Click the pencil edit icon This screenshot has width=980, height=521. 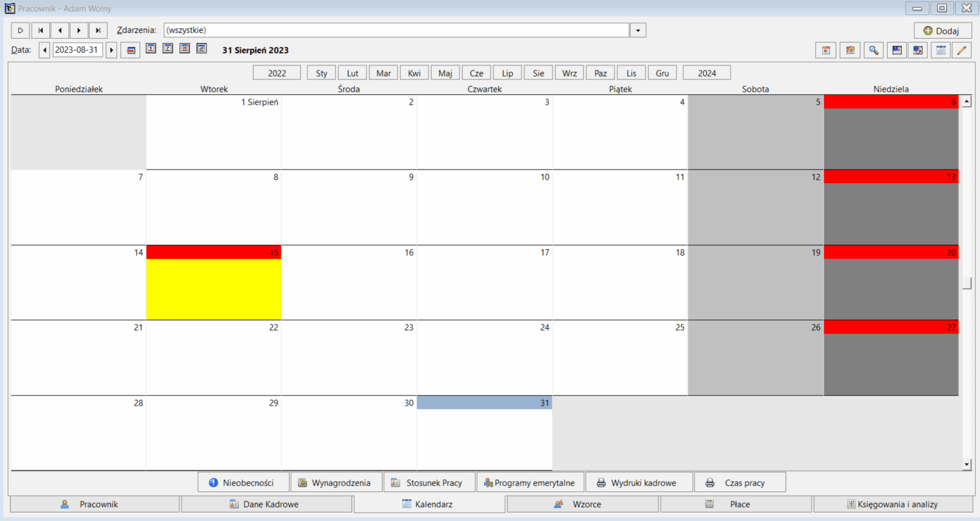tap(962, 50)
